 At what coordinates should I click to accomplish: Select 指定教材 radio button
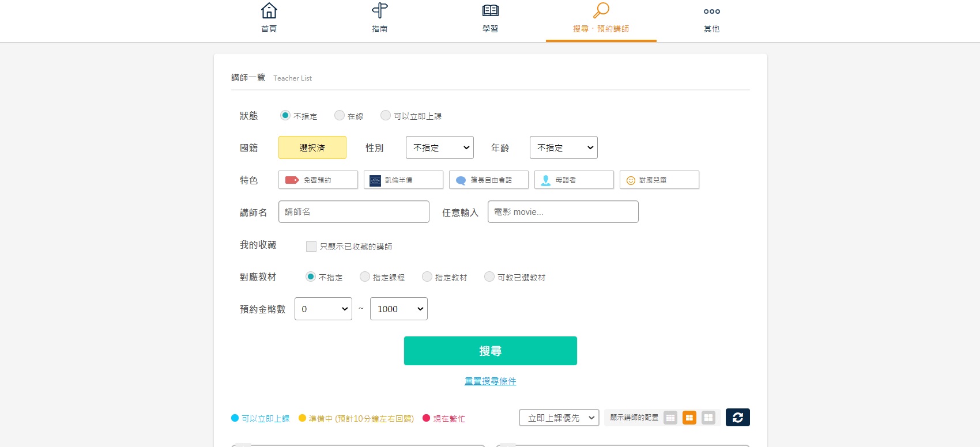(x=427, y=276)
